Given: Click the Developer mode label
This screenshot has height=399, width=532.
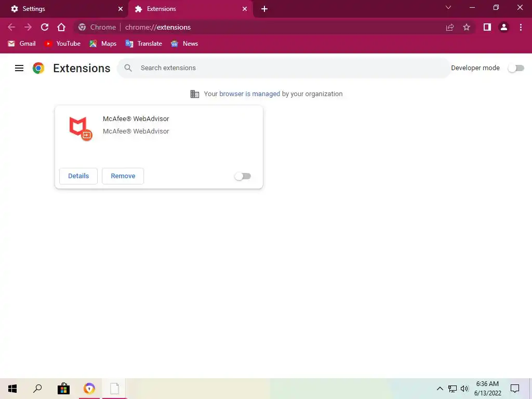Looking at the screenshot, I should [475, 68].
